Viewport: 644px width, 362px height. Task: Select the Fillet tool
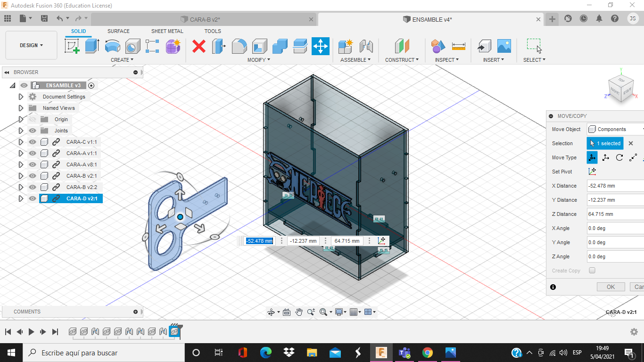pos(239,46)
